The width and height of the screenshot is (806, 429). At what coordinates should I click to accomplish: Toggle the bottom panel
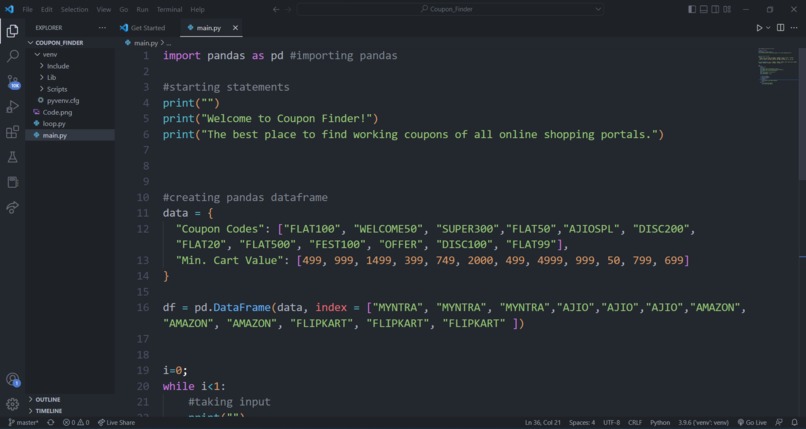[704, 9]
